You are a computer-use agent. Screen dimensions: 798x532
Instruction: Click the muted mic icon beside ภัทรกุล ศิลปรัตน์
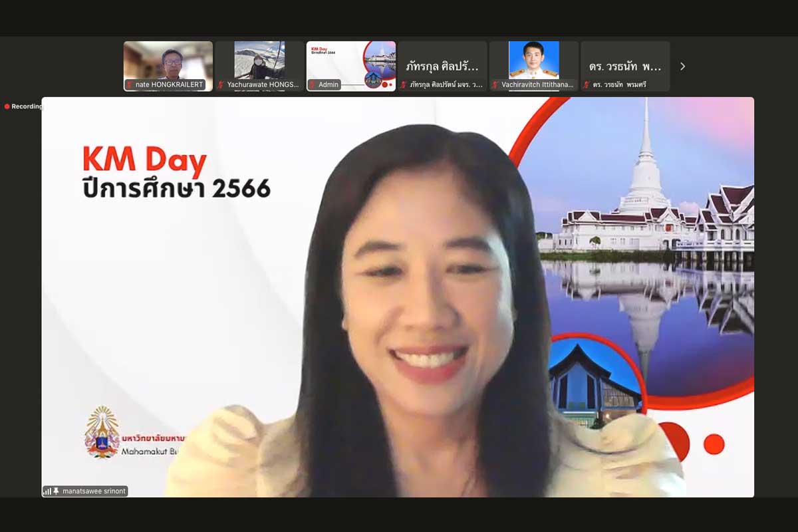(404, 85)
